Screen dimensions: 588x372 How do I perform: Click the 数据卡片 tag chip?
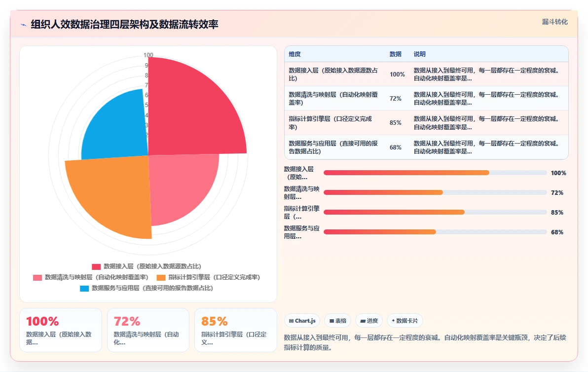(x=404, y=321)
